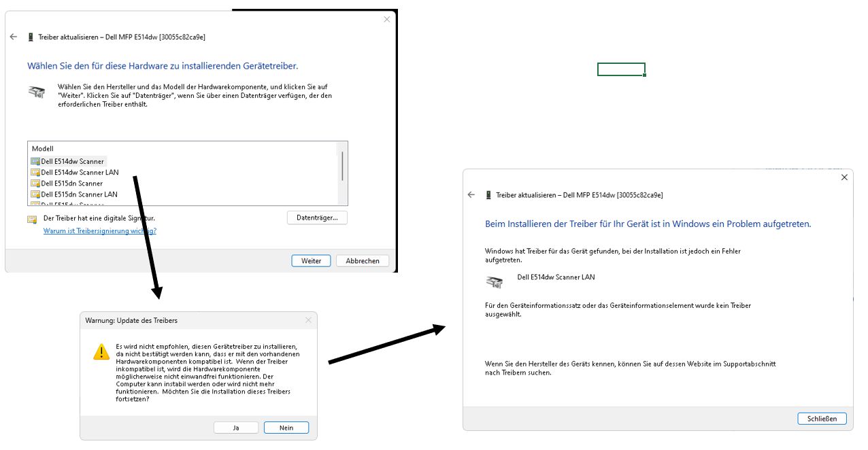Click the digital signature certificate icon
The image size is (868, 450).
[x=32, y=219]
